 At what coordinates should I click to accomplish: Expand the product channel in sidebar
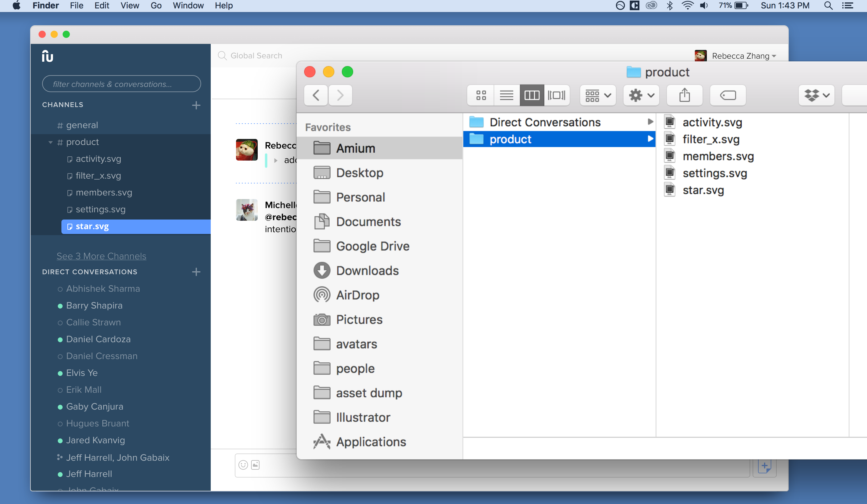tap(51, 142)
